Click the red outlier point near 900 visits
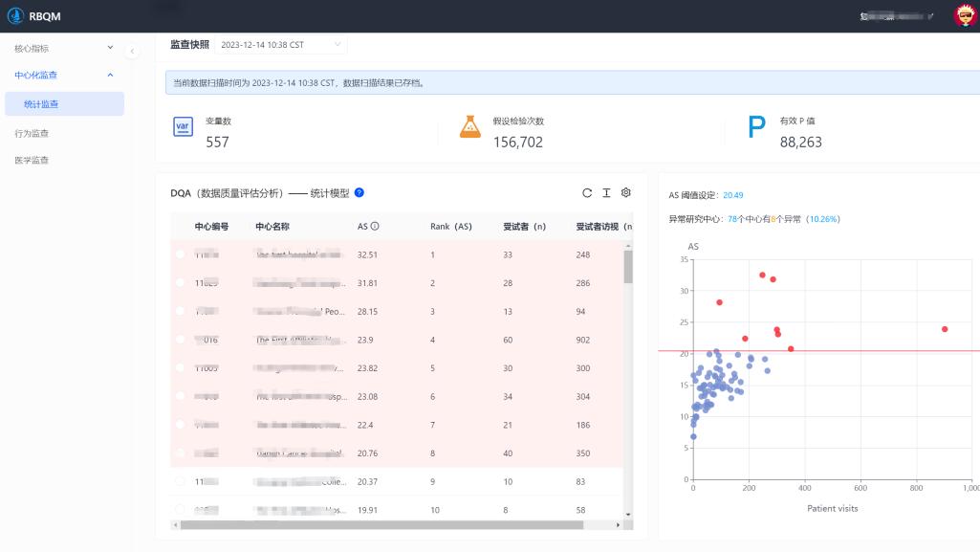 click(945, 329)
